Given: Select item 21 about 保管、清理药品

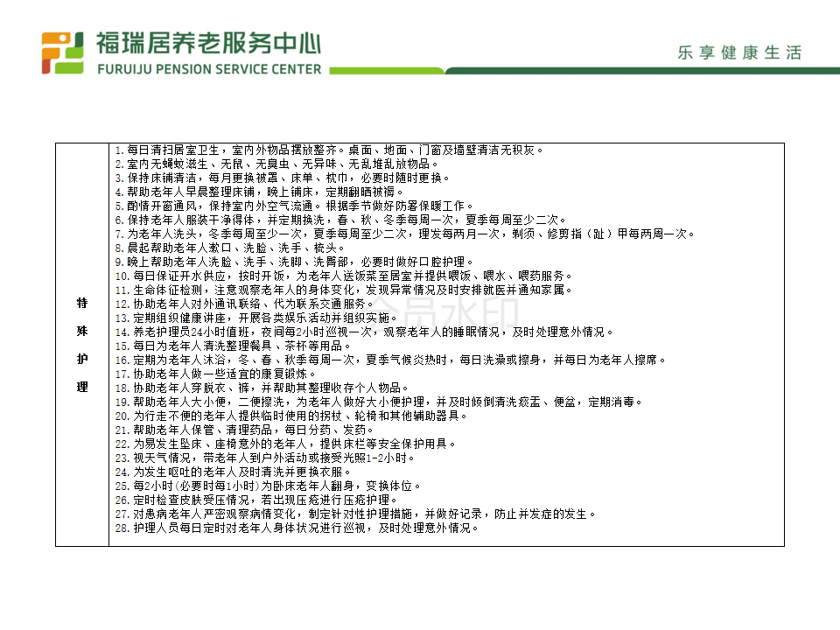Looking at the screenshot, I should [244, 430].
